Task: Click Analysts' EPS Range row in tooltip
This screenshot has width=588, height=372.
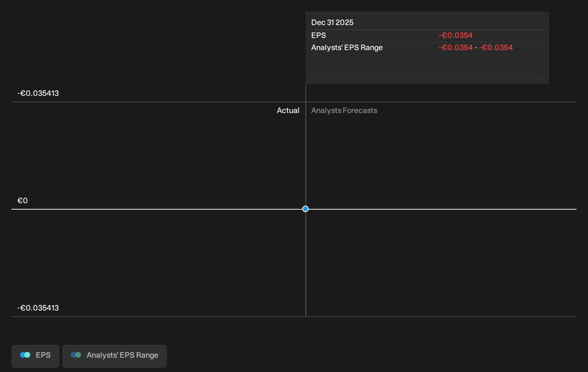Action: [x=427, y=48]
